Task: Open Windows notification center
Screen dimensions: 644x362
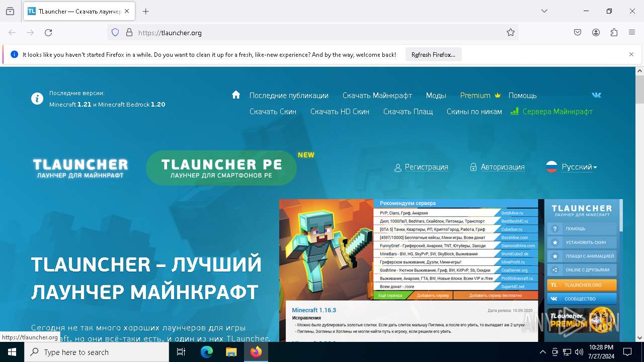Action: tap(627, 352)
